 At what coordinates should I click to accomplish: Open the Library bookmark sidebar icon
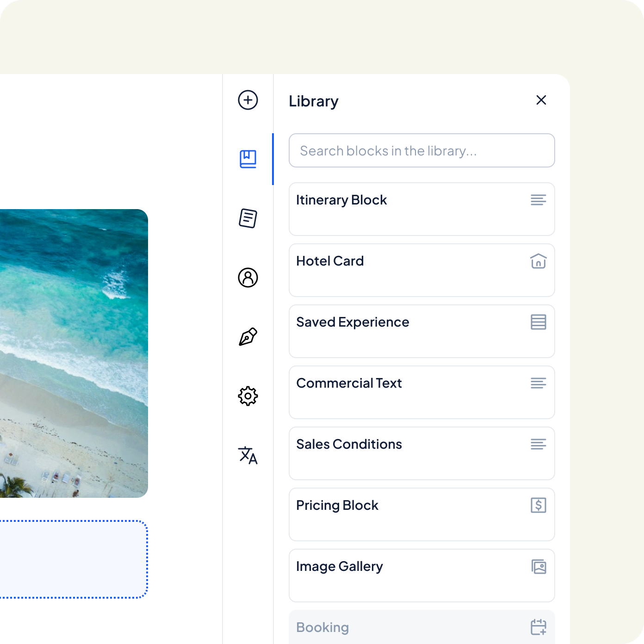248,159
